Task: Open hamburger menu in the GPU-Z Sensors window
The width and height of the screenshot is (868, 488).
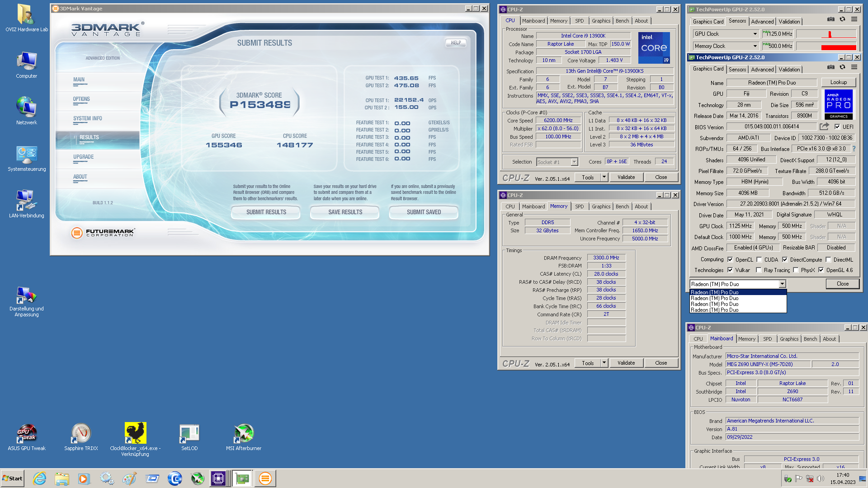Action: [854, 19]
